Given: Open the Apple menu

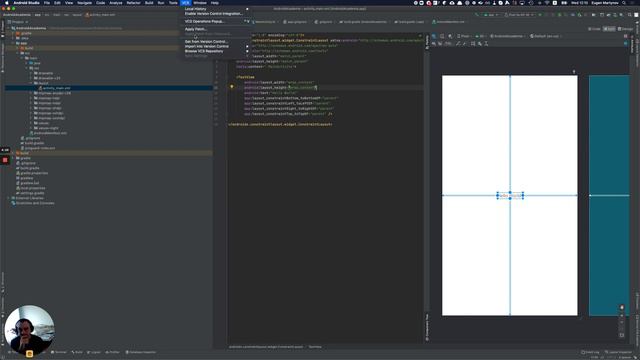Looking at the screenshot, I should [x=7, y=3].
